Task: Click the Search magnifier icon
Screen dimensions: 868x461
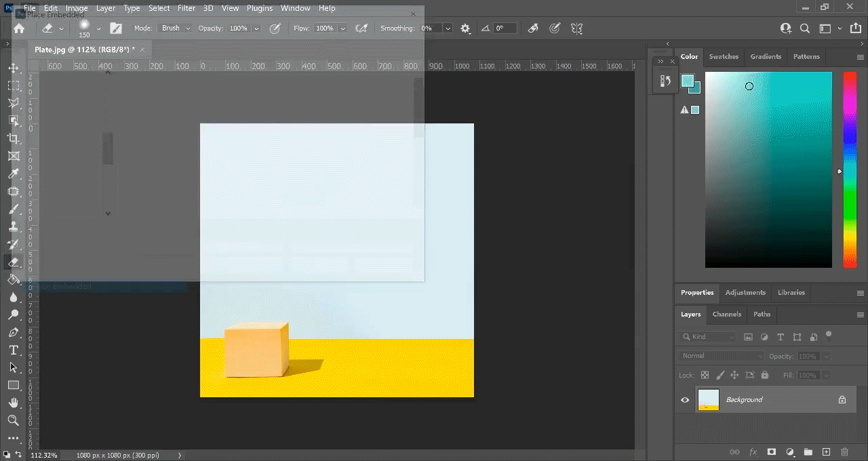Action: (x=805, y=28)
